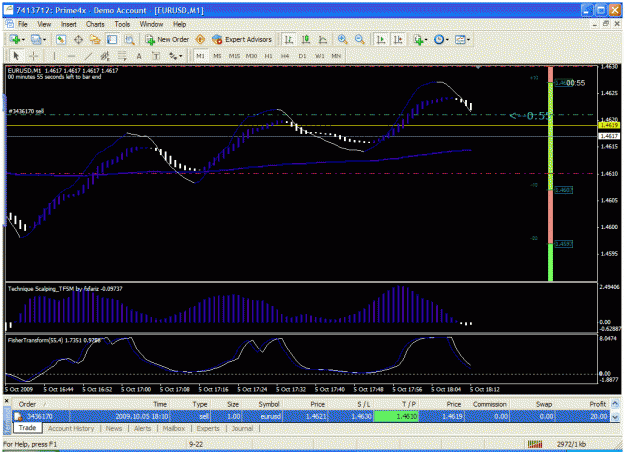Select the Text A tool

tap(139, 56)
